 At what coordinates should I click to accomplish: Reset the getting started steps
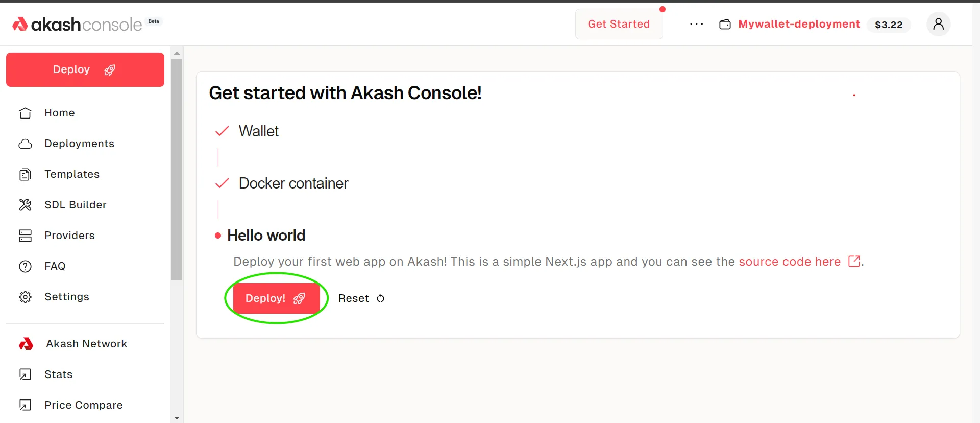(361, 298)
